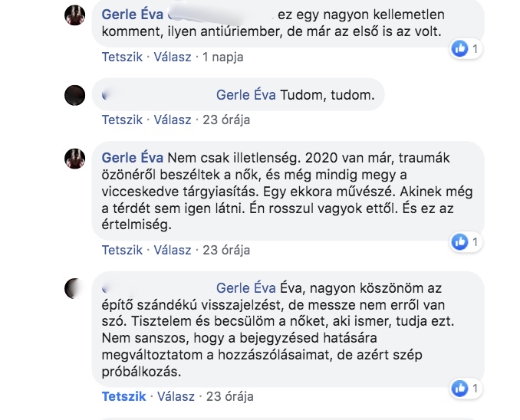
Task: Click like reaction icon on third comment
Action: tap(460, 242)
